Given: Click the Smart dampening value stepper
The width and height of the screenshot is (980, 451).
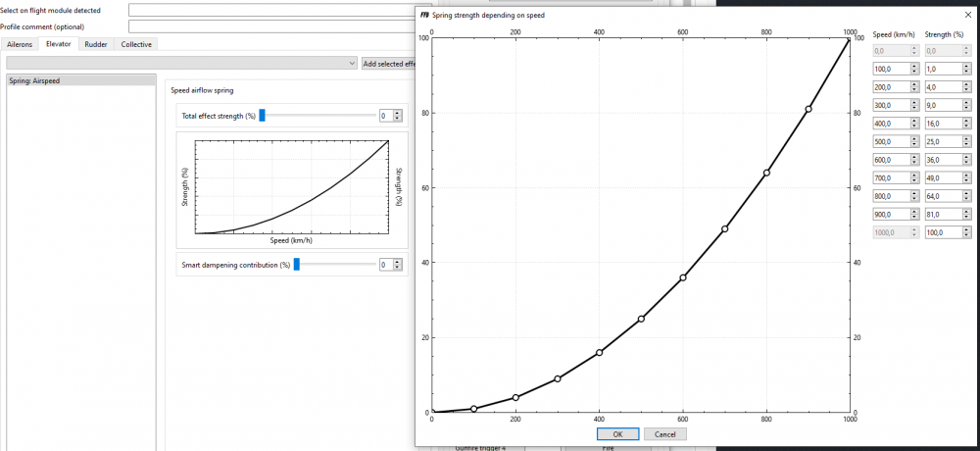Looking at the screenshot, I should click(398, 265).
